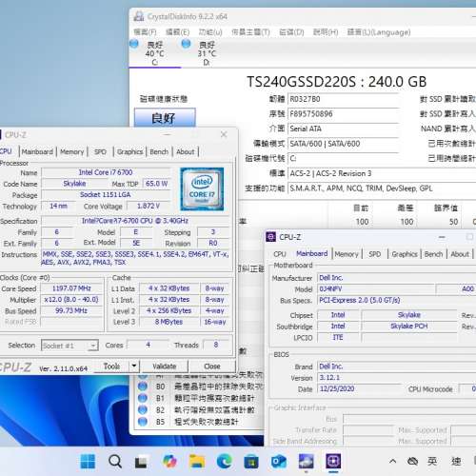Click the TS240GSSD220S disk title
Screen dimensions: 476x476
pos(337,82)
